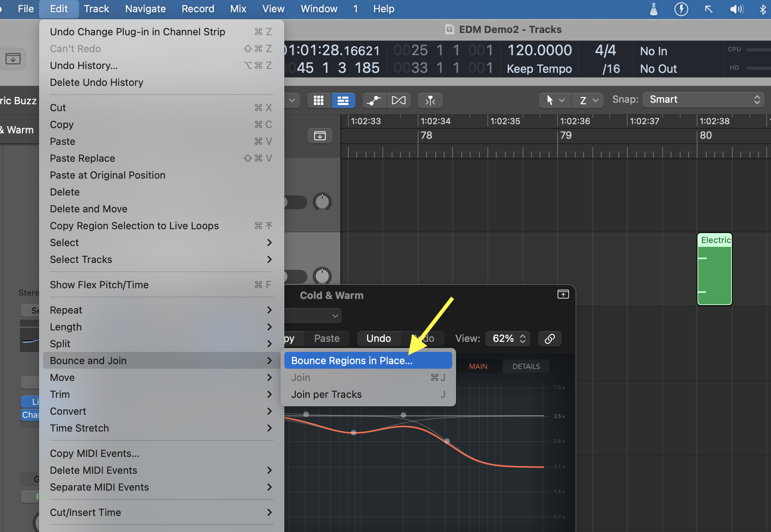Click the link chain icon in plug-in window
This screenshot has width=771, height=532.
pyautogui.click(x=550, y=339)
